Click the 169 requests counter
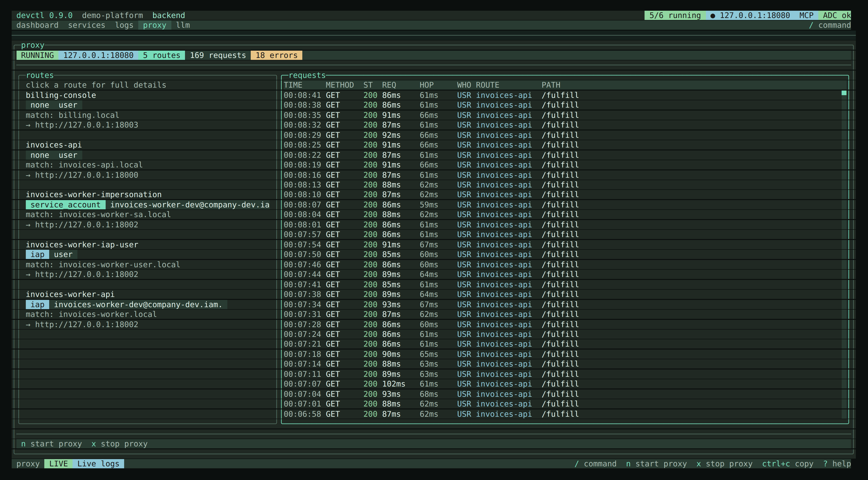 point(218,55)
